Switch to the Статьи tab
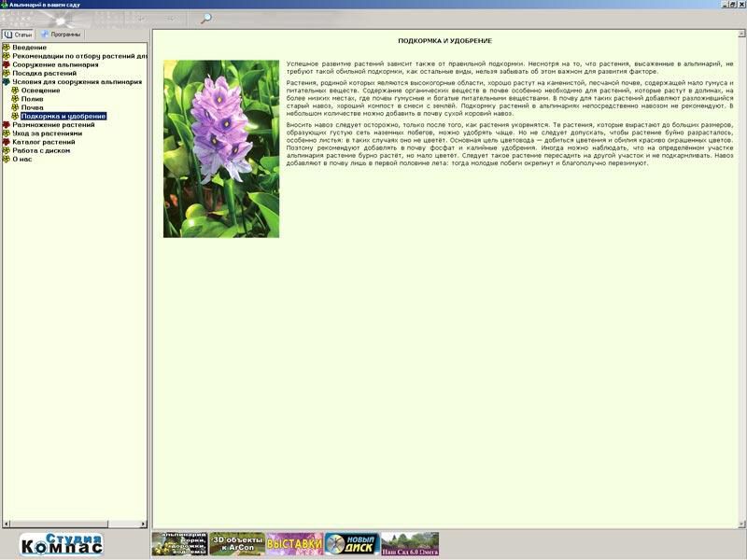This screenshot has width=747, height=560. (19, 35)
